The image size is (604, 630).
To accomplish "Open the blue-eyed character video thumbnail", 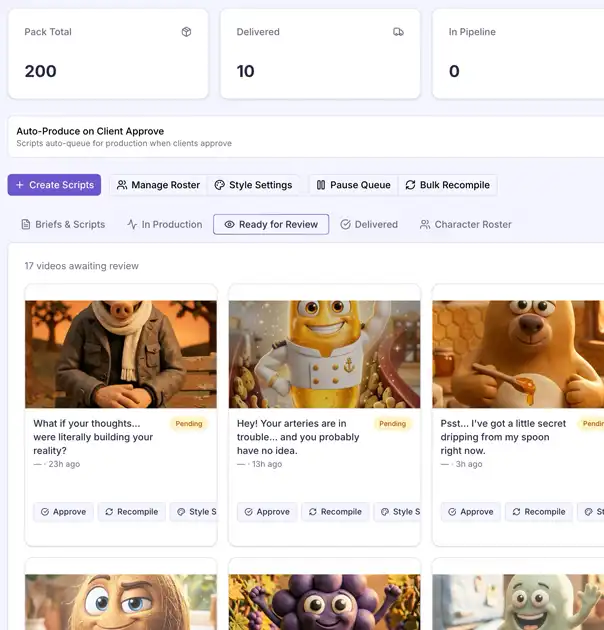I will click(121, 602).
